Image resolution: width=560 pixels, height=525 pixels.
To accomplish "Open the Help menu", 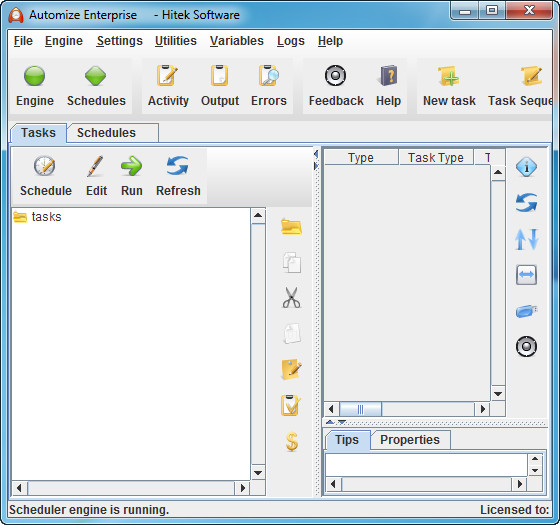I will point(330,41).
